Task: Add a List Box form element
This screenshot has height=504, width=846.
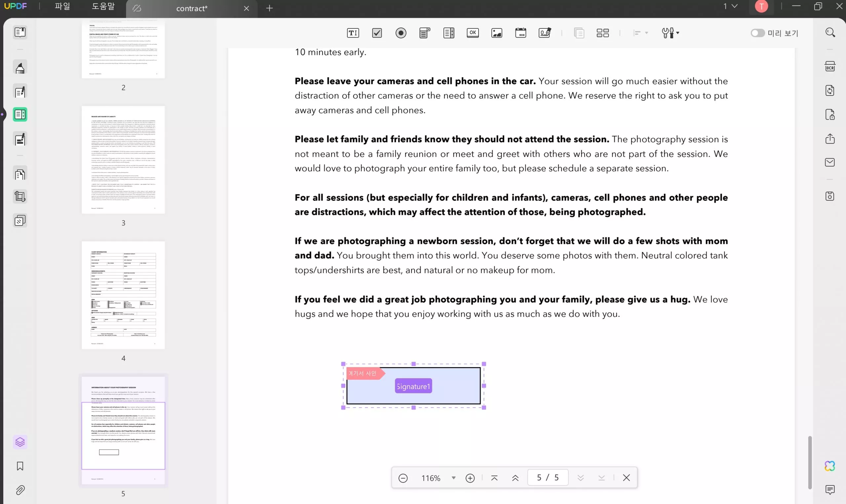Action: tap(449, 33)
